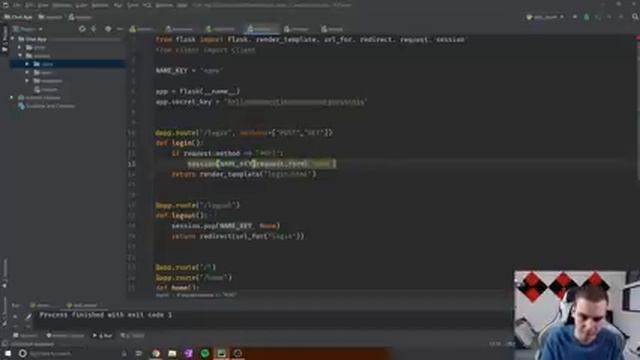This screenshot has height=360, width=640.
Task: Open the Python Console tool window button
Action: (x=65, y=336)
